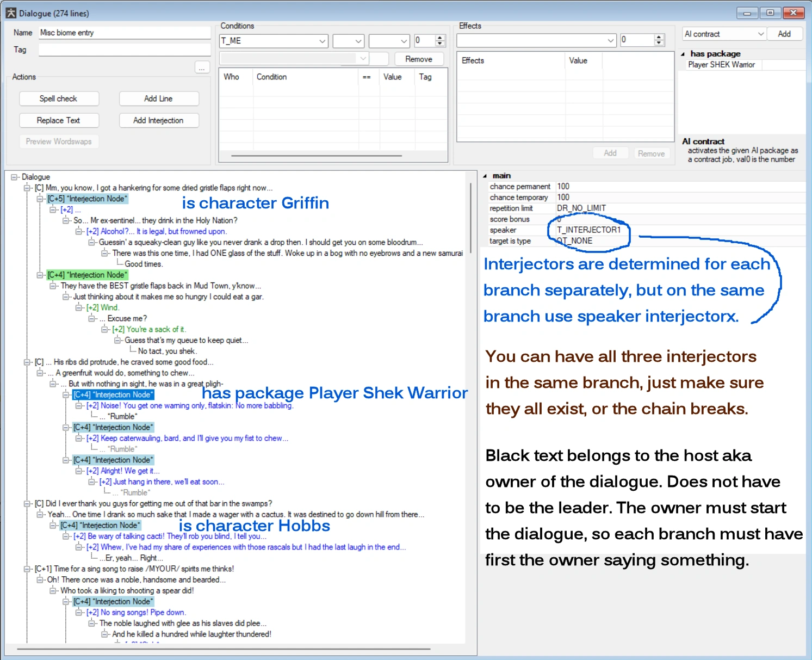Click the 'Who' column header

click(x=232, y=77)
